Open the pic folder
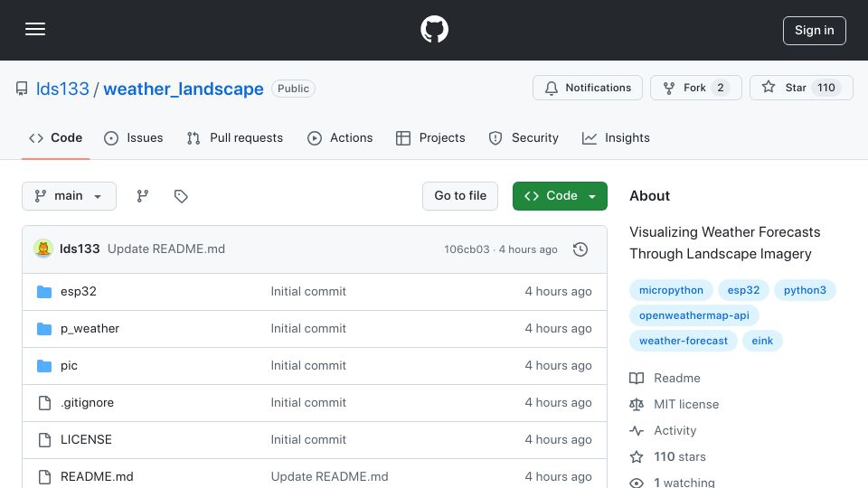The width and height of the screenshot is (868, 488). coord(70,366)
